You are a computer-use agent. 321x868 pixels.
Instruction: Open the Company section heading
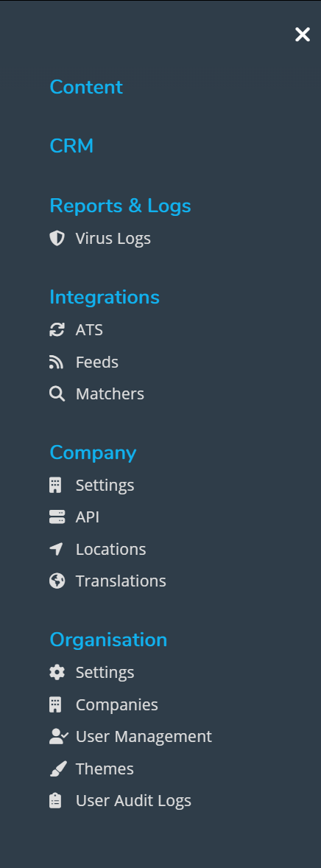pos(93,453)
